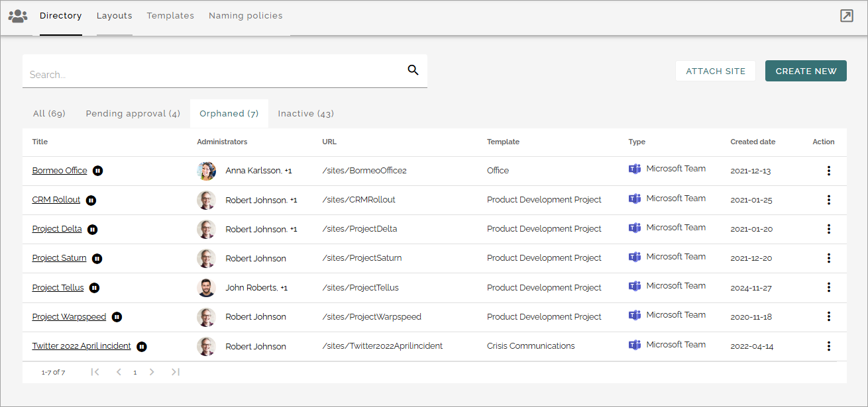The width and height of the screenshot is (868, 407).
Task: Click Teams icon in Bormeo Office row
Action: 635,169
